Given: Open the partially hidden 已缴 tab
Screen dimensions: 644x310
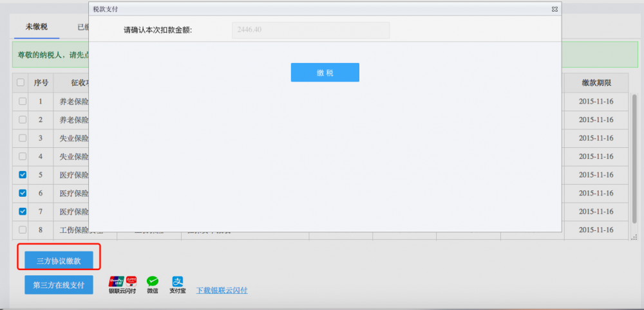Looking at the screenshot, I should pos(82,27).
